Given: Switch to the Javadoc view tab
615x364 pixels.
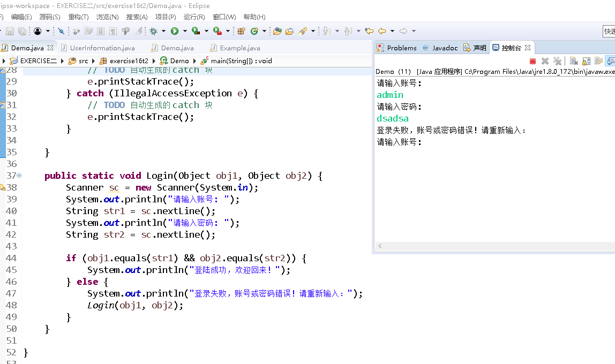Looking at the screenshot, I should click(440, 48).
